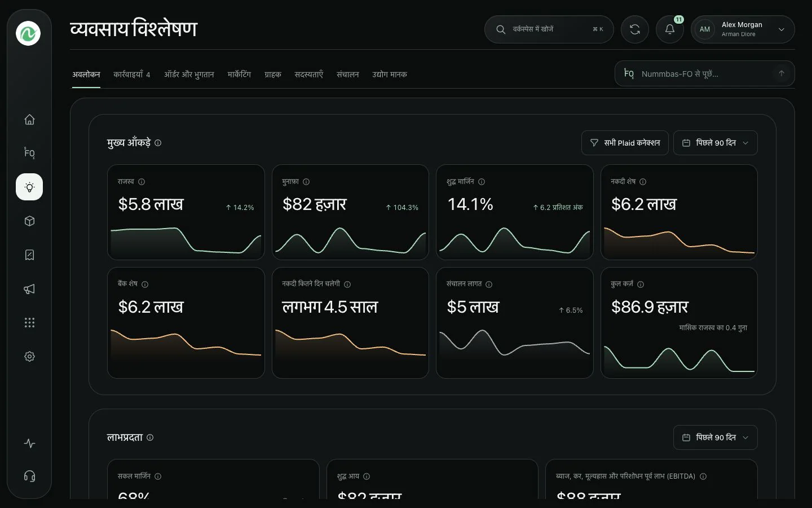Click the ↑ 104.3% profit change text
The height and width of the screenshot is (508, 812).
coord(402,208)
